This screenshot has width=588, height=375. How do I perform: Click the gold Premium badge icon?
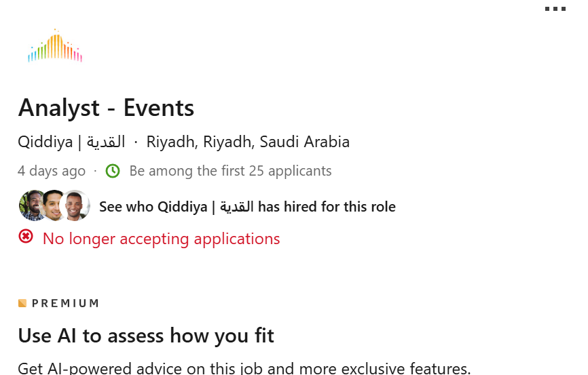22,303
